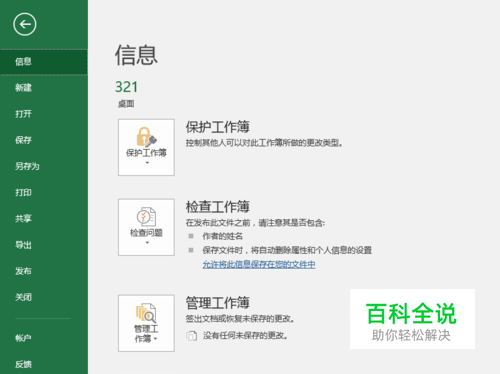Click the lock and key Protect Workbook icon
This screenshot has width=500, height=374.
click(x=146, y=136)
